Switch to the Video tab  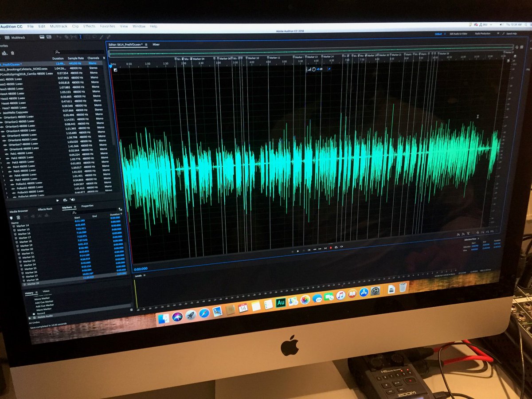[x=46, y=291]
